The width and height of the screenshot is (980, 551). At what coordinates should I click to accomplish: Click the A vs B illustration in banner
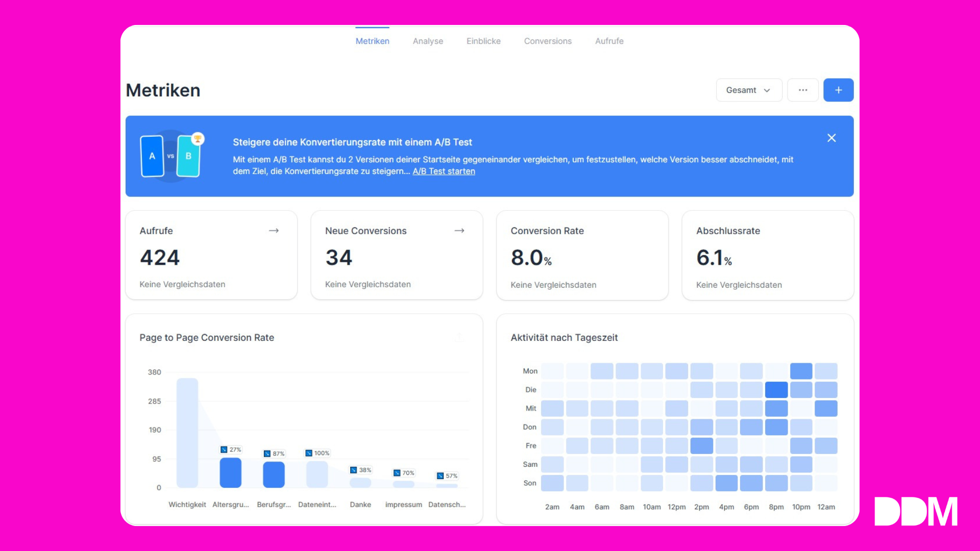click(171, 156)
